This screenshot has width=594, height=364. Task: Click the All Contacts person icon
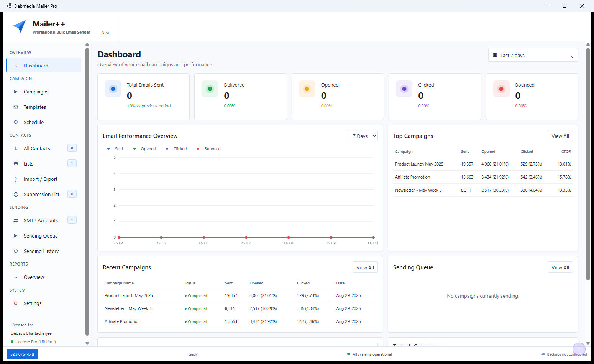point(16,149)
